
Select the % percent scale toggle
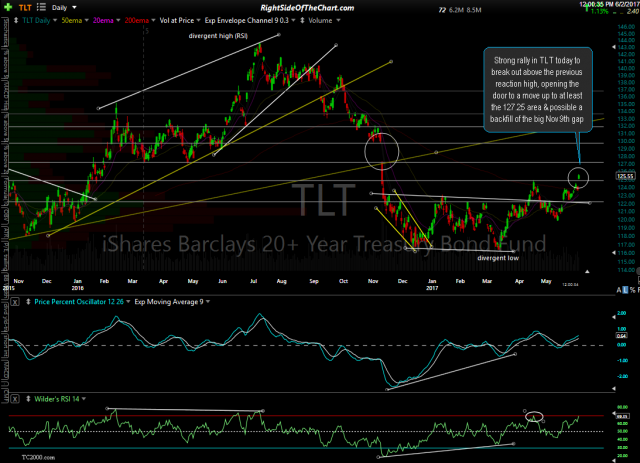pyautogui.click(x=633, y=290)
